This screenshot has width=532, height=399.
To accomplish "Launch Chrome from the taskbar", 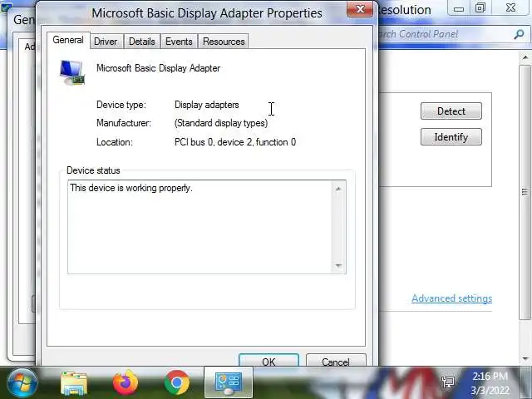I will [177, 382].
